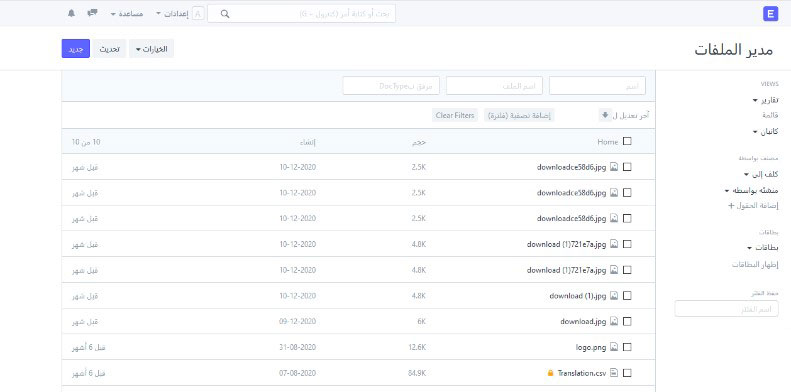Image resolution: width=791 pixels, height=392 pixels.
Task: Open the الخيارات options dropdown
Action: [151, 49]
